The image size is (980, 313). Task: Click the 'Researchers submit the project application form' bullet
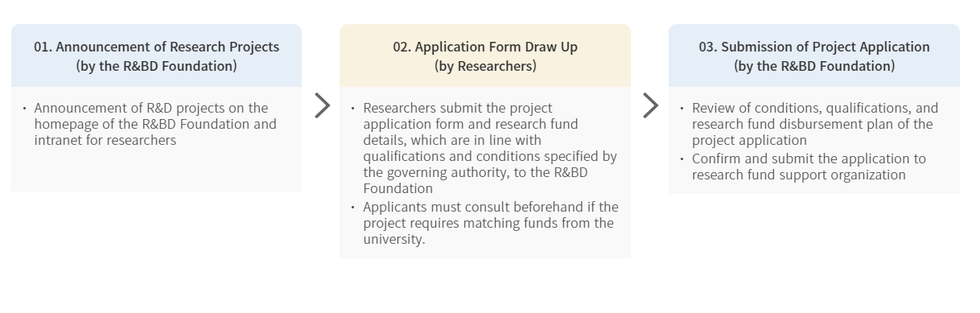pos(490,149)
